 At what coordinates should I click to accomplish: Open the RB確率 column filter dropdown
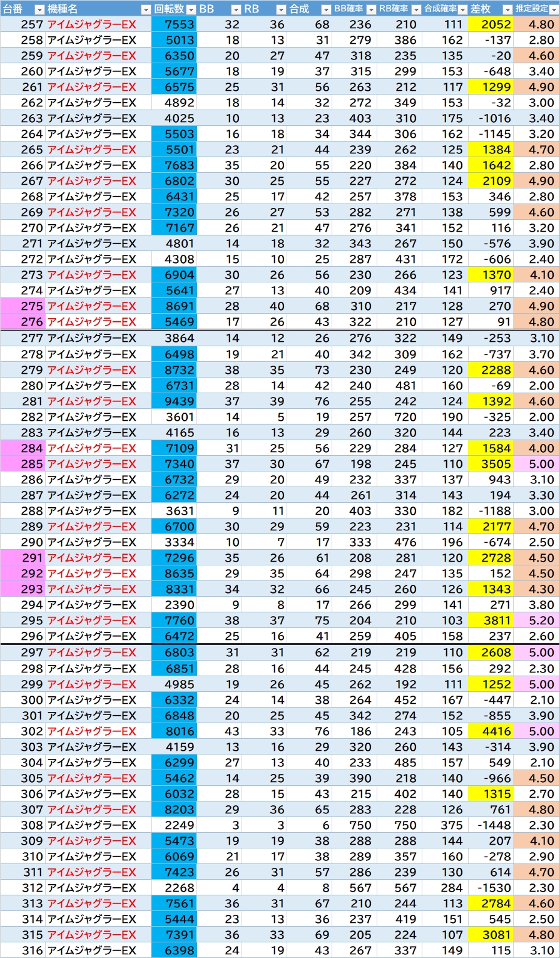(416, 9)
